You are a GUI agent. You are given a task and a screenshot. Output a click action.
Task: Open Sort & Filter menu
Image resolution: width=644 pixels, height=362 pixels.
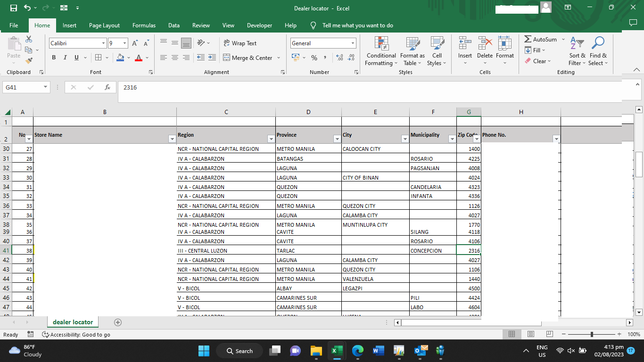[577, 51]
